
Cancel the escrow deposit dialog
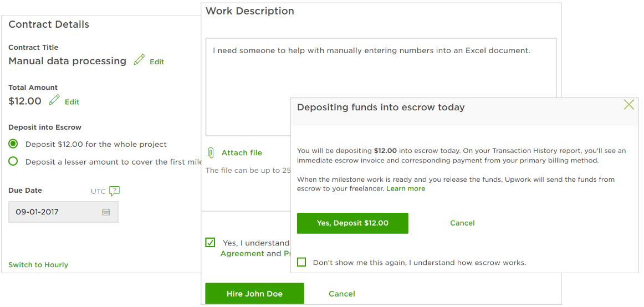(x=462, y=223)
